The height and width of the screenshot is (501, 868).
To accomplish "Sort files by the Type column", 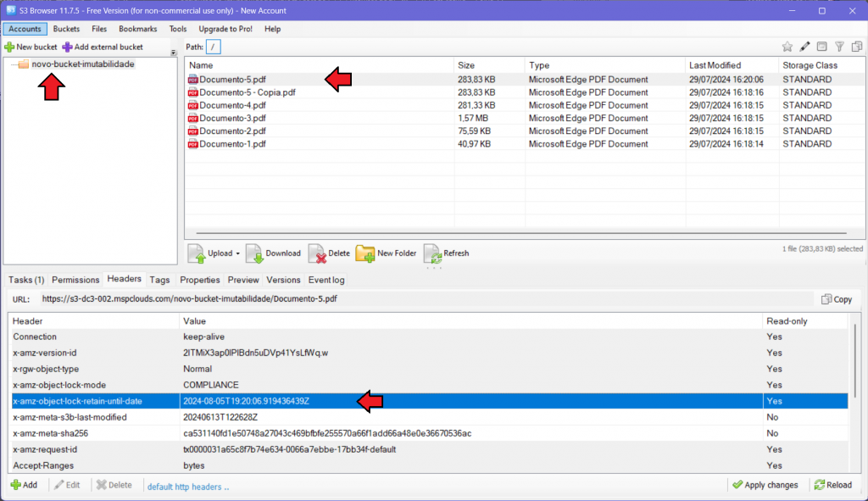I will [x=604, y=65].
